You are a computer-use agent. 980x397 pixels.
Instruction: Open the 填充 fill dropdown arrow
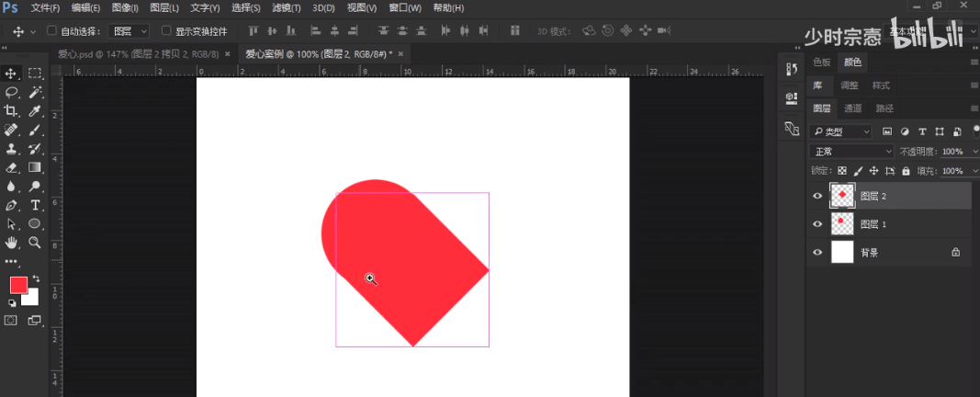pyautogui.click(x=974, y=171)
